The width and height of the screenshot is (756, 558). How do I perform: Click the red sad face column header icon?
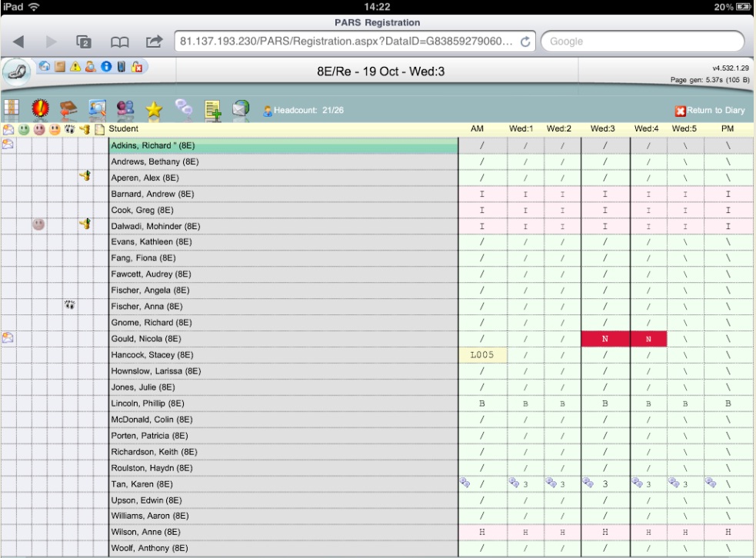pos(39,129)
